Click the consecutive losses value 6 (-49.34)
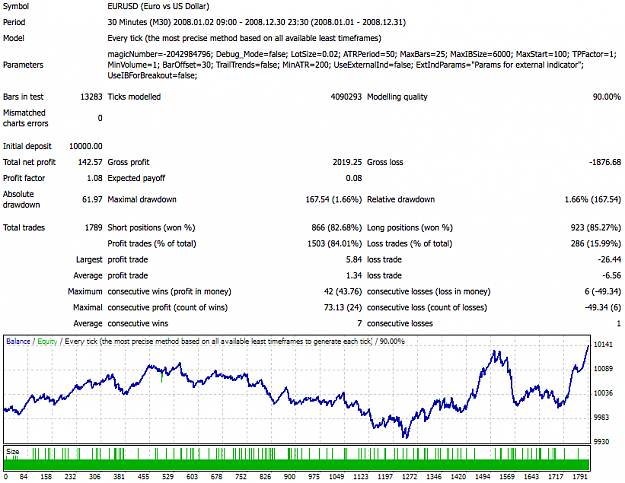625x483 pixels. click(603, 291)
